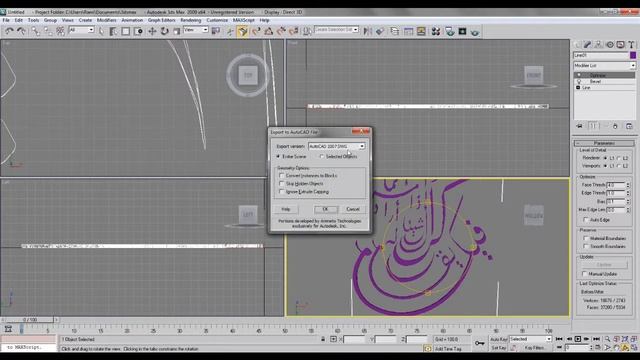Click the Undo arrow in main toolbar

coord(9,31)
